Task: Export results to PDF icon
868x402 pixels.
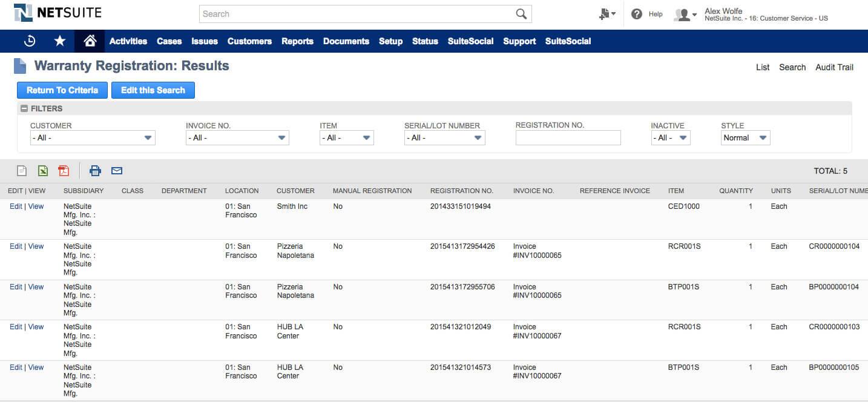Action: tap(64, 171)
